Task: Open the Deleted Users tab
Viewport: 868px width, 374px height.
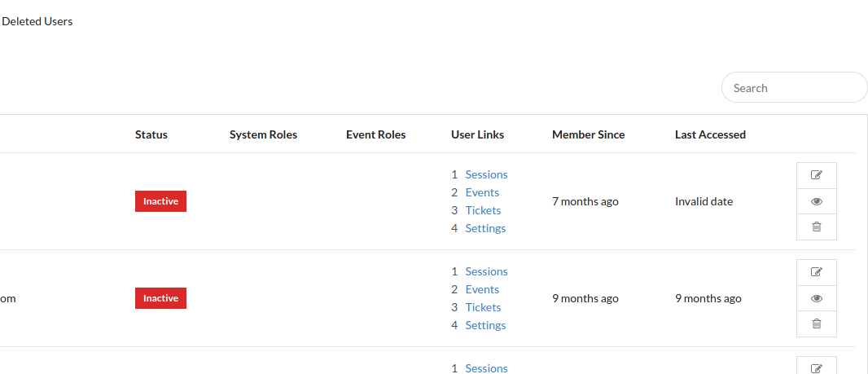Action: tap(37, 22)
